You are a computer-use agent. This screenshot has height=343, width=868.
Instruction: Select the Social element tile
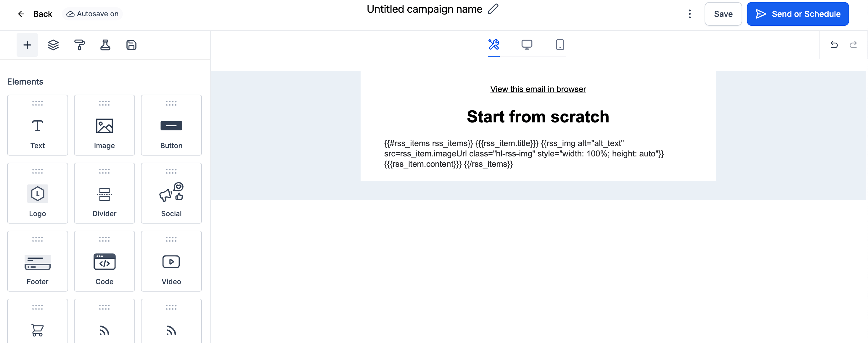171,193
